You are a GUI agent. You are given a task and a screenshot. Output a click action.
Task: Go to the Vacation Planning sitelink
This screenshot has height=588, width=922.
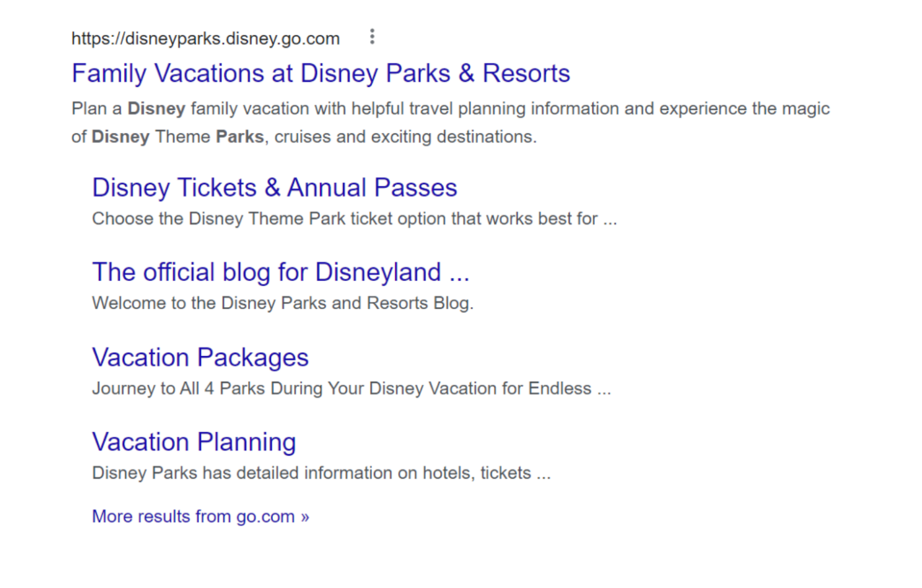194,442
